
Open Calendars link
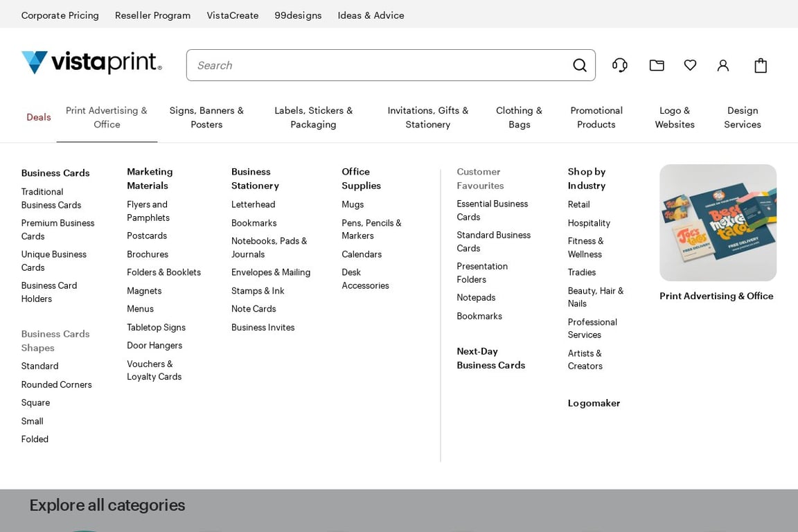[362, 254]
